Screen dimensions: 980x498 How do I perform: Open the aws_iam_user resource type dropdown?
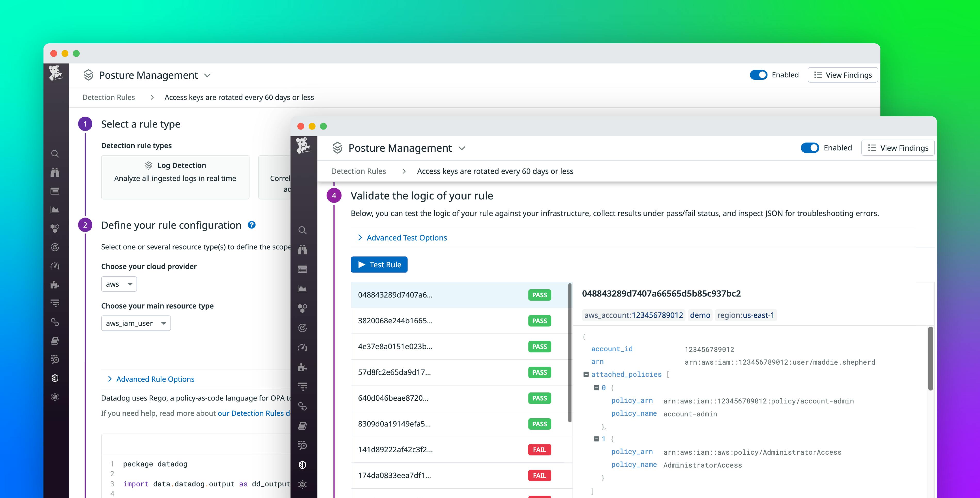click(135, 323)
